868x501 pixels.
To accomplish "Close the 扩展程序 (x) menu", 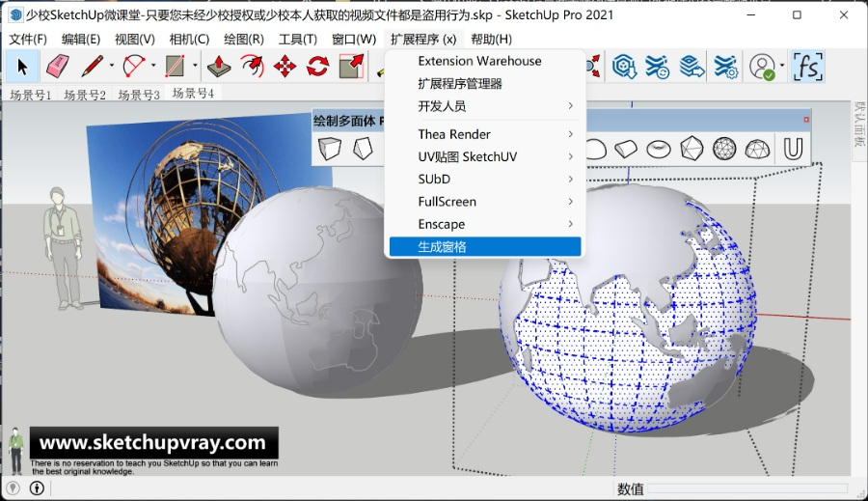I will click(x=423, y=39).
